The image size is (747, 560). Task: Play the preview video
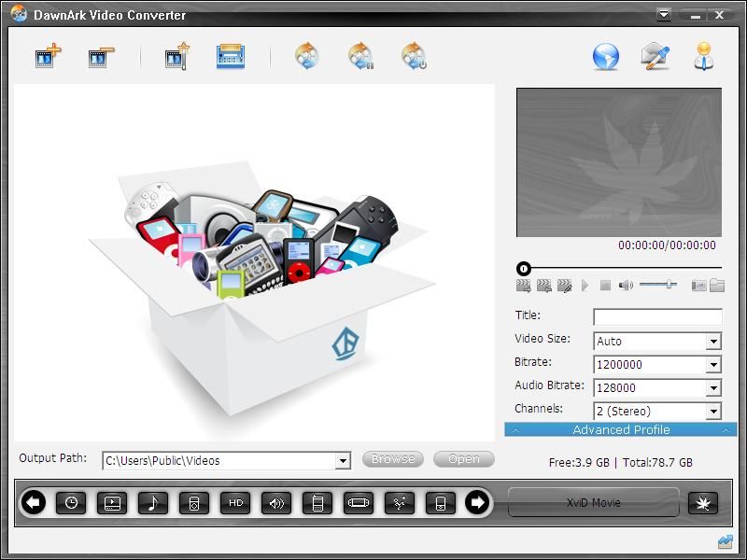coord(585,286)
